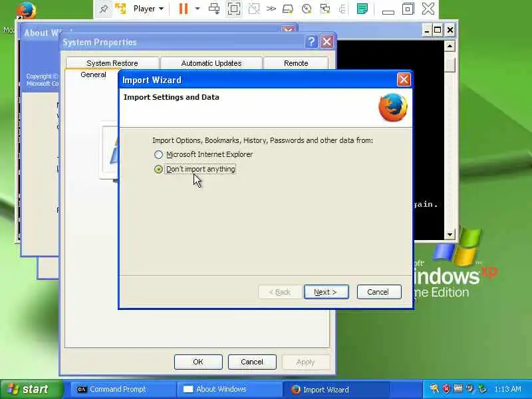
Task: Maximize the Command Prompt window
Action: pos(438,31)
